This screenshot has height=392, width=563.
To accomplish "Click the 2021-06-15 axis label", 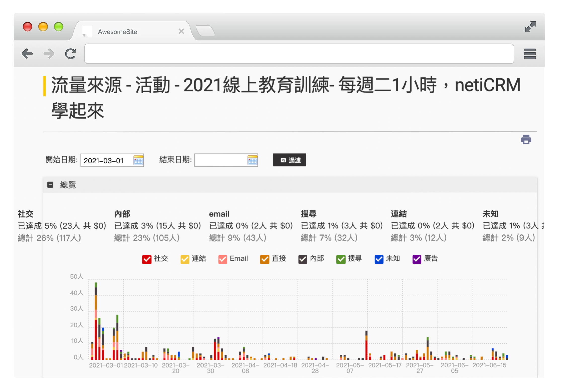I will pos(490,365).
